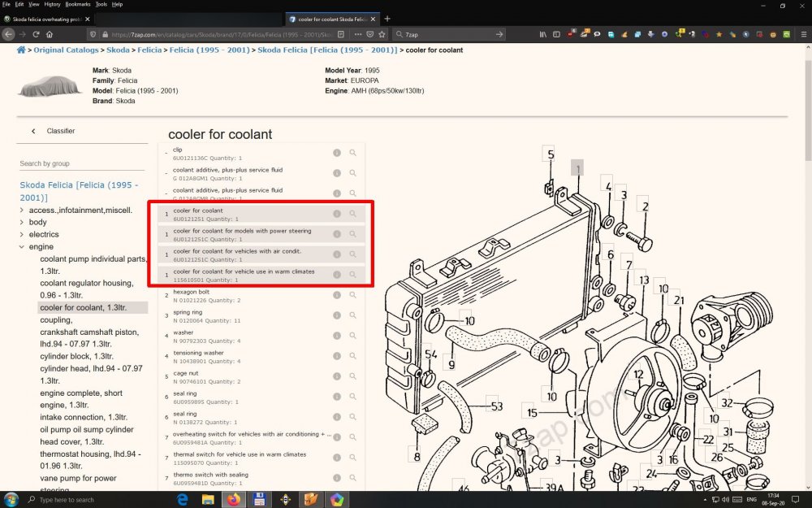
Task: Select cooler for coolant for vehicle use in warm climates
Action: 261,276
